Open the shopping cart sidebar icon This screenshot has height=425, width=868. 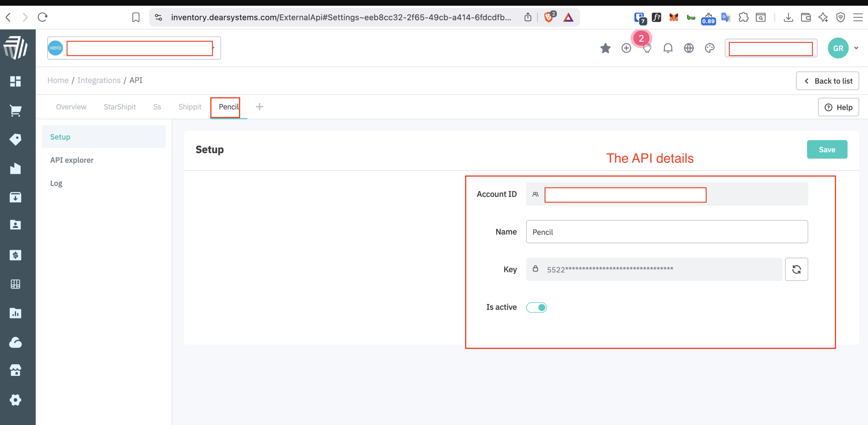(x=16, y=111)
